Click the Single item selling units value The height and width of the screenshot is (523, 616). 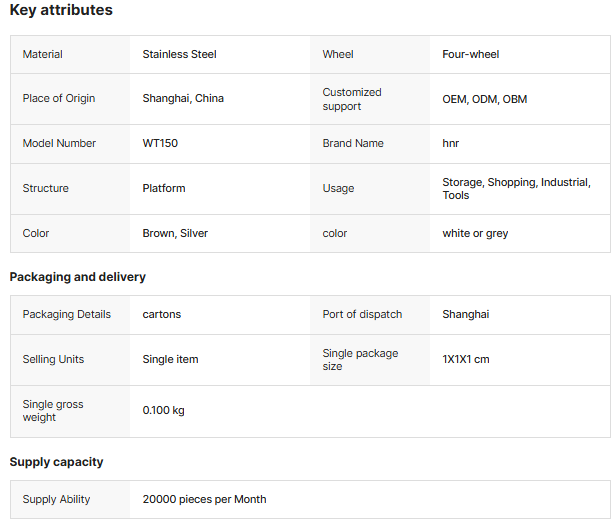170,359
